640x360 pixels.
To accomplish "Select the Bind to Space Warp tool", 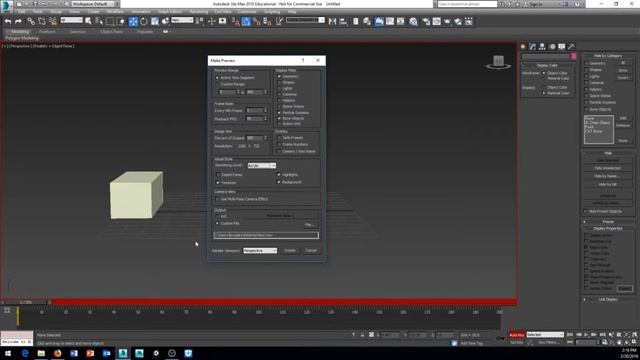I will (53, 21).
